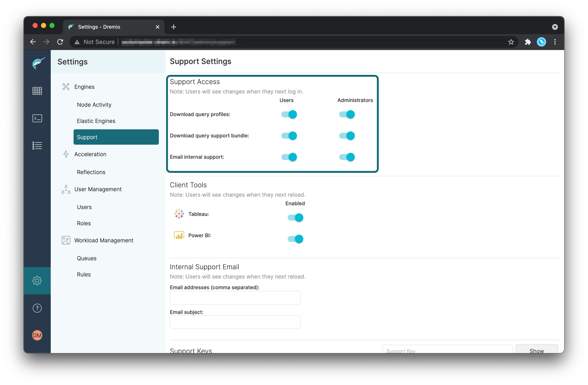
Task: Select the Settings gear icon
Action: click(x=37, y=281)
